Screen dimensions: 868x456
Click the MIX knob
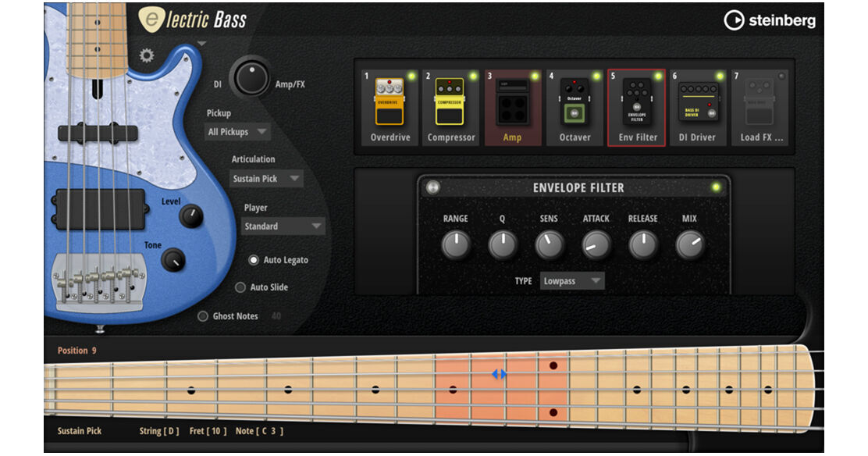tap(690, 245)
